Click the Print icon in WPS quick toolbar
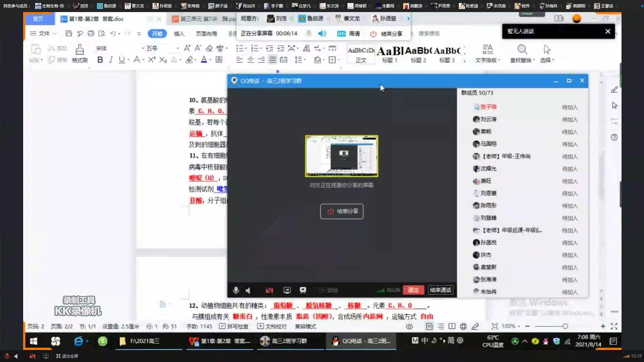The height and width of the screenshot is (362, 644). pyautogui.click(x=91, y=34)
